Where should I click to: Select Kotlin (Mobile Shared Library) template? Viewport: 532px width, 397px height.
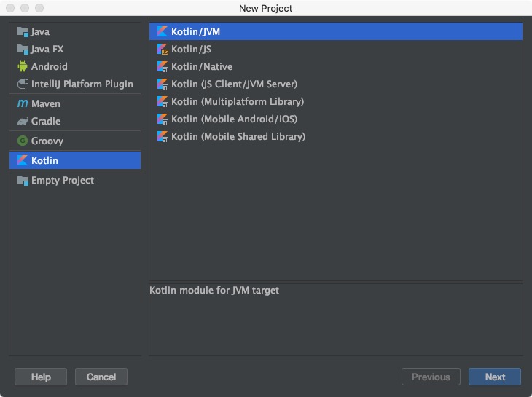click(238, 137)
